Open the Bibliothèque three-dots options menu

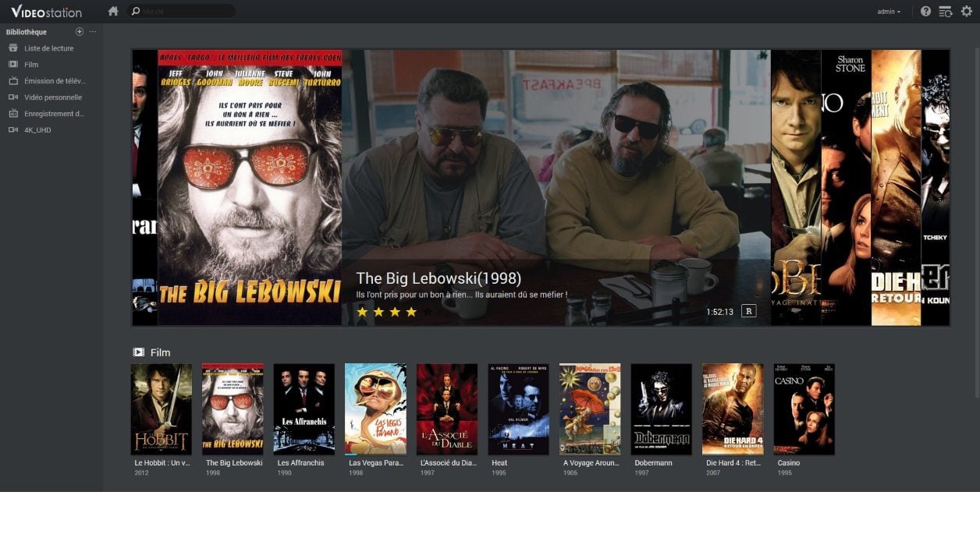click(x=93, y=32)
